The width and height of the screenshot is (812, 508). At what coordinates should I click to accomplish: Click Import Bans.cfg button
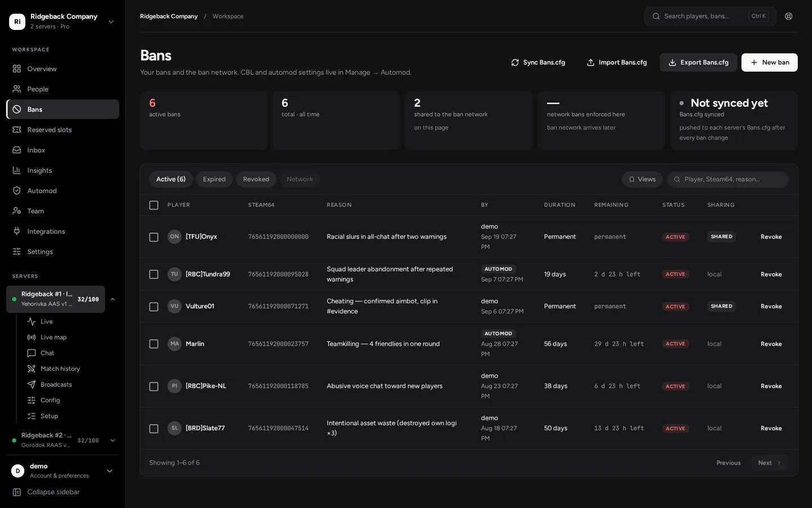[616, 63]
